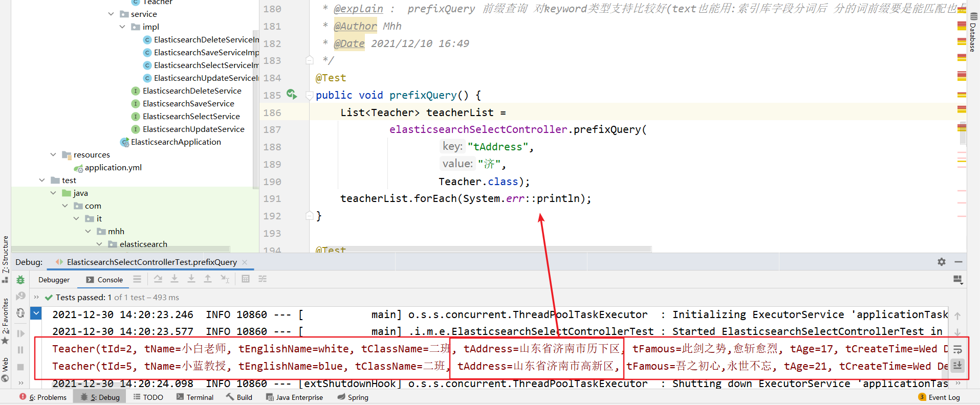Toggle scroll to end of console
This screenshot has height=405, width=980.
(957, 366)
